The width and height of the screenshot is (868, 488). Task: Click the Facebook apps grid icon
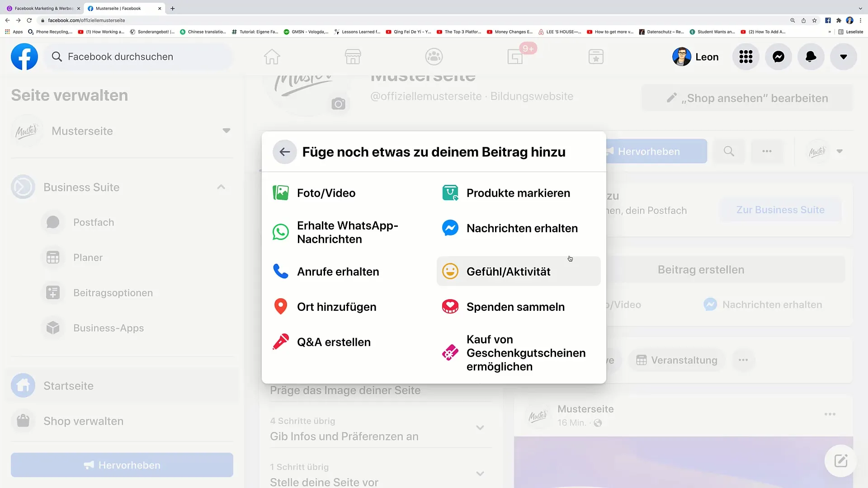coord(746,56)
